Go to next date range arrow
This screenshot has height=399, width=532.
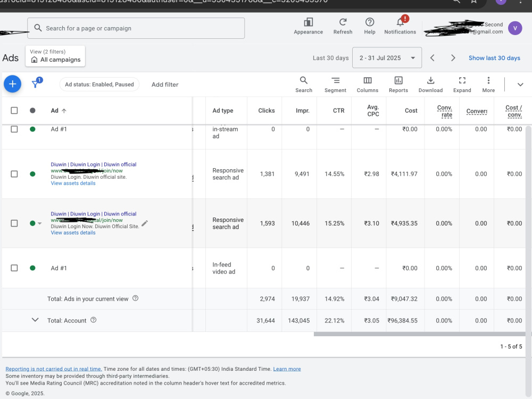pyautogui.click(x=453, y=58)
